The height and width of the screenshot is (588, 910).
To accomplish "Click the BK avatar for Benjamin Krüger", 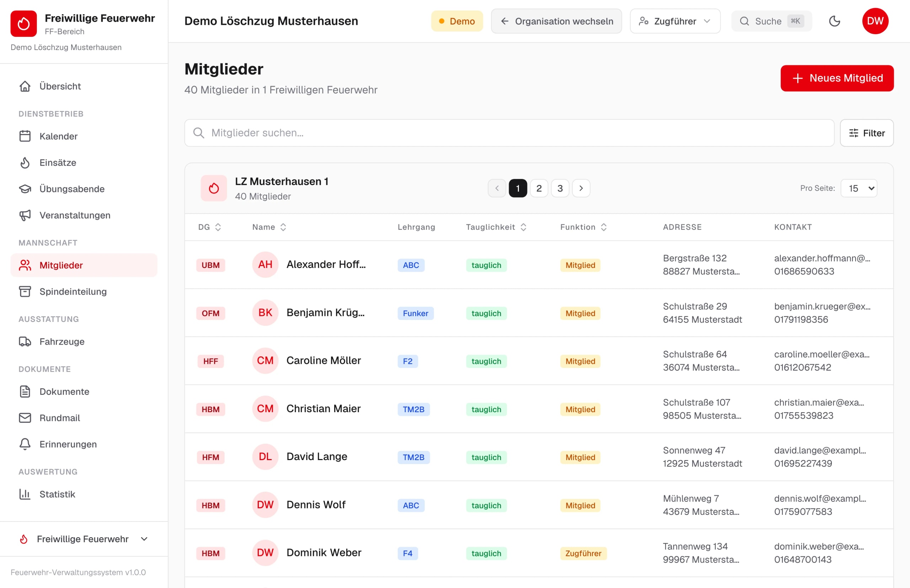I will [x=265, y=313].
